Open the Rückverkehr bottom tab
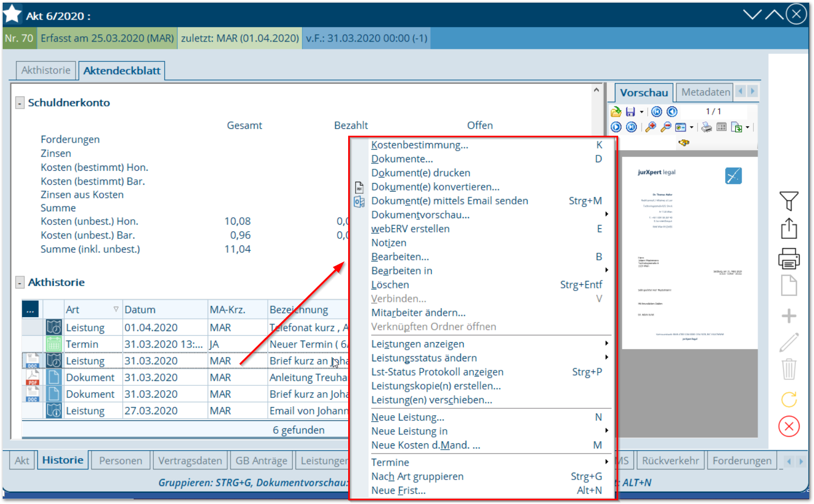The width and height of the screenshot is (814, 504). tap(670, 460)
